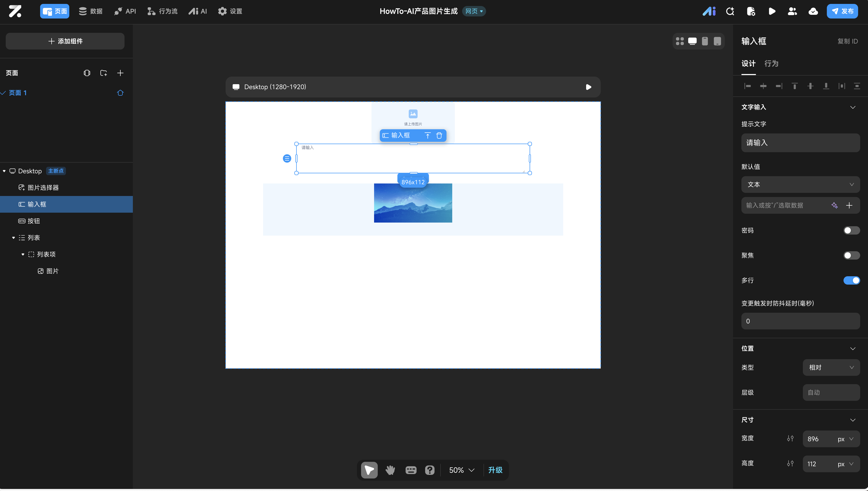Select the hand pan tool

tap(390, 470)
